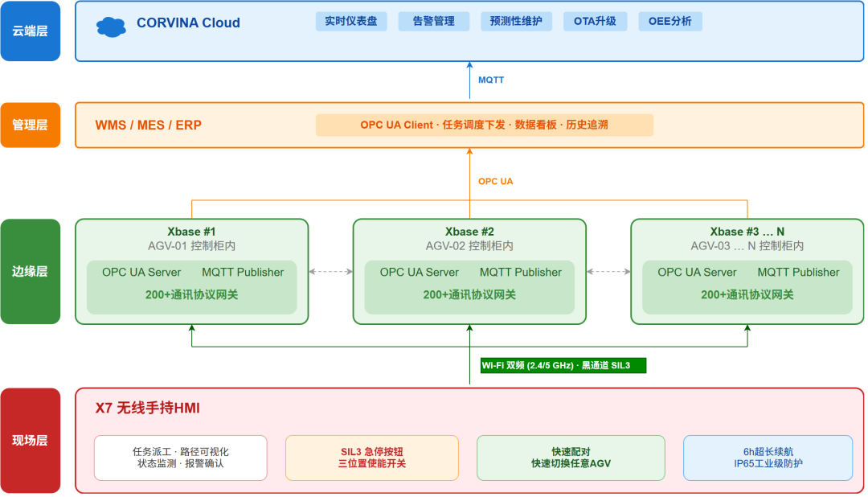
Task: Select the red 现场层 layer label
Action: 31,441
